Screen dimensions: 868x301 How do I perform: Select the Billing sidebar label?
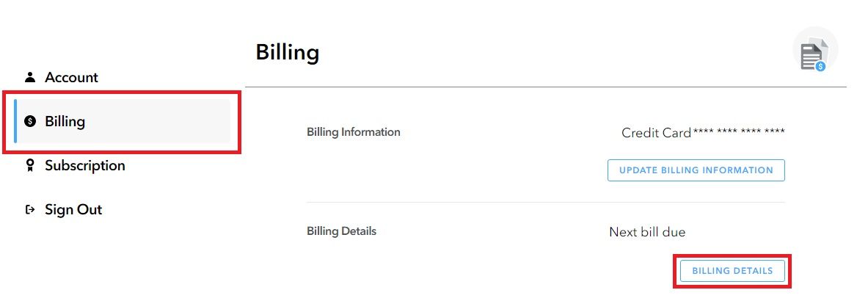(x=65, y=121)
